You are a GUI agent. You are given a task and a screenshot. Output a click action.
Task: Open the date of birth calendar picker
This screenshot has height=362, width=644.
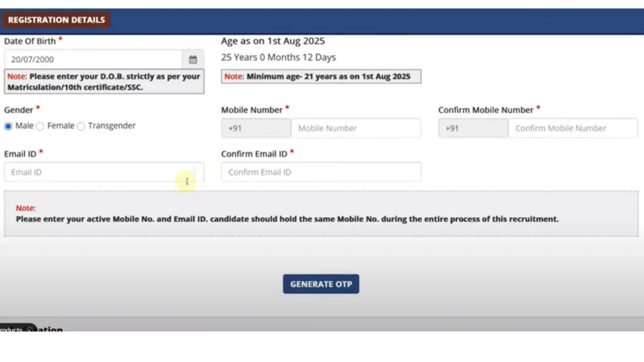[x=193, y=60]
